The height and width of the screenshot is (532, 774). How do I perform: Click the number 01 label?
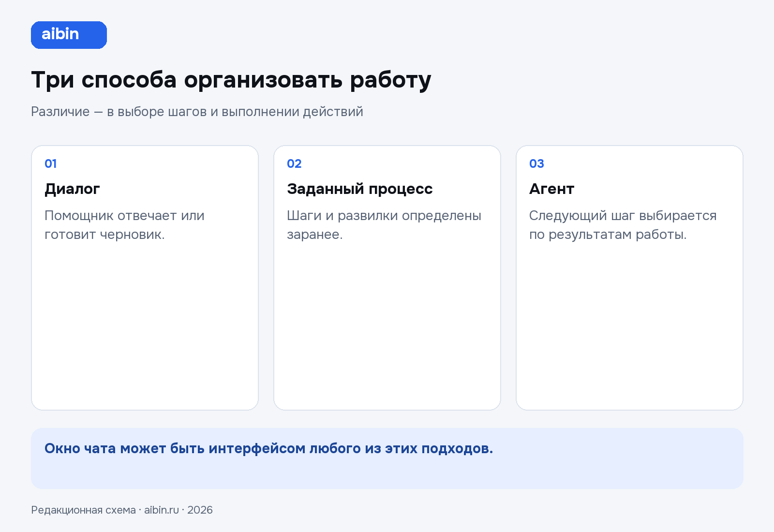tap(51, 163)
